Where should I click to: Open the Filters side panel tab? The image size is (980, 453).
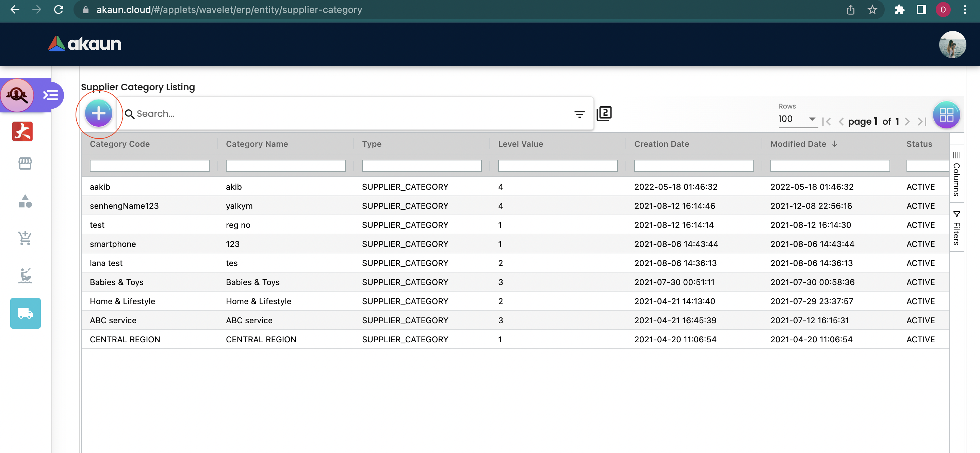(x=957, y=228)
